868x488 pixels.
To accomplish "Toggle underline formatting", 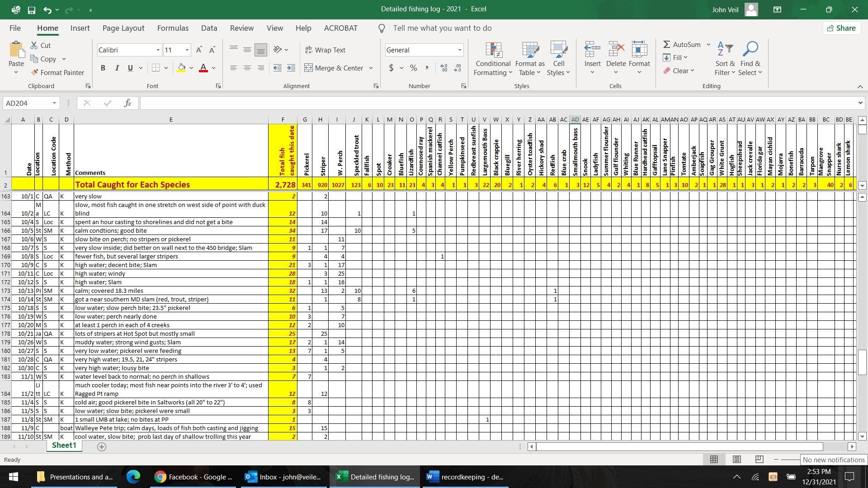I will pyautogui.click(x=130, y=68).
